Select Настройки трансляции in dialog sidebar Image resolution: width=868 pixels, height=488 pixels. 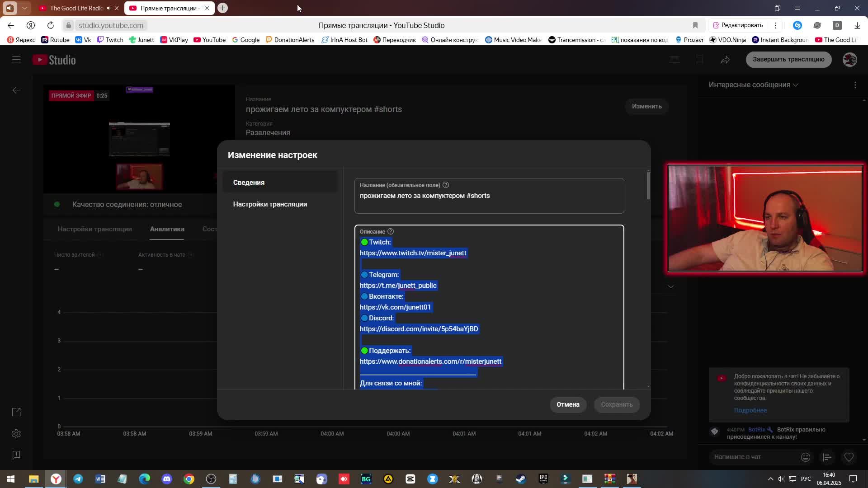270,204
